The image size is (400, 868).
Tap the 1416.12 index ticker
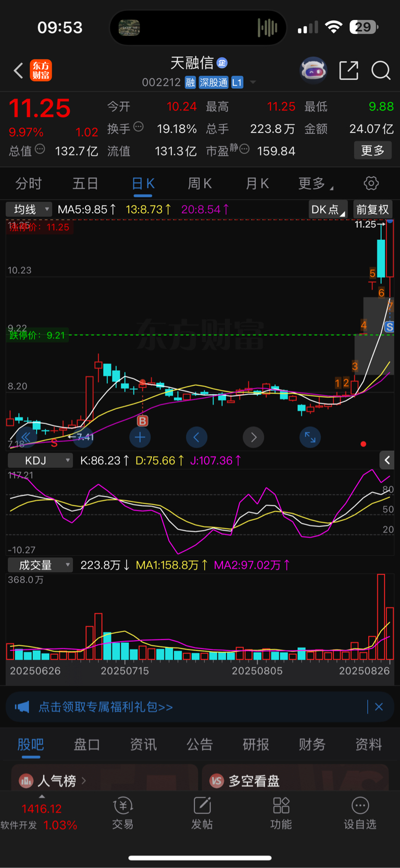pos(42,809)
